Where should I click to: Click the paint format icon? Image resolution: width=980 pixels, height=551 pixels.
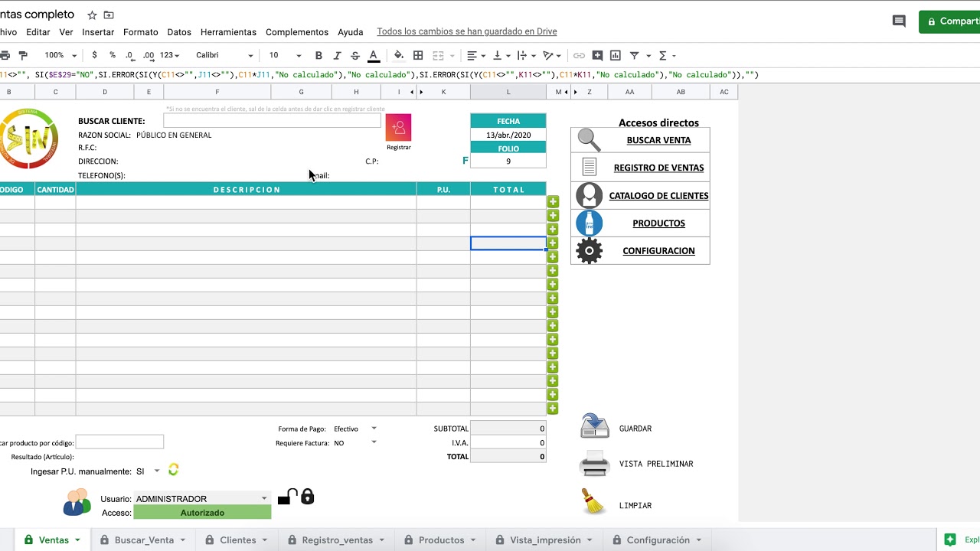(x=23, y=55)
